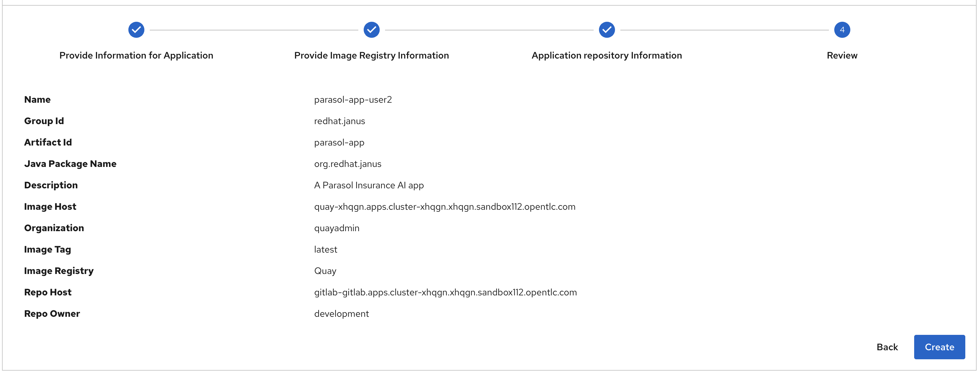Viewport: 980px width, 376px height.
Task: Go to Application repository Information step
Action: click(x=607, y=56)
